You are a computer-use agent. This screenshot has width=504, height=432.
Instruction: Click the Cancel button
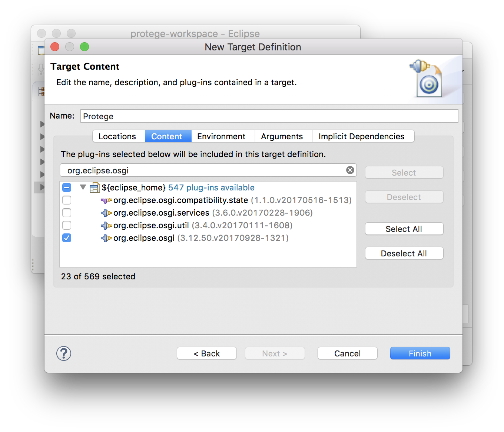[x=348, y=353]
